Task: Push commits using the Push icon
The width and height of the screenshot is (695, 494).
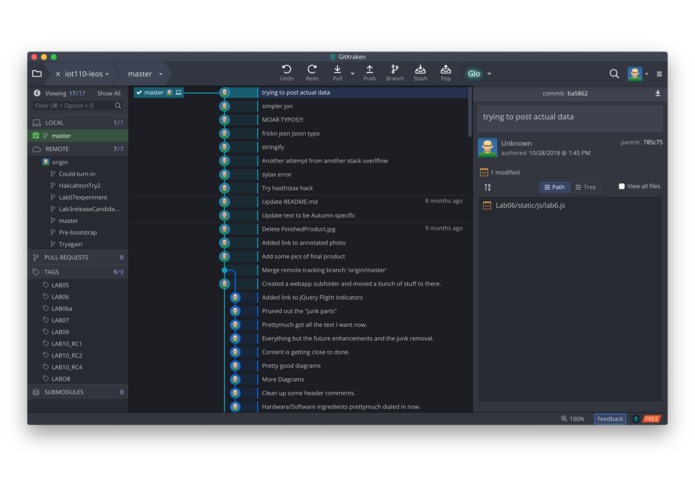Action: pyautogui.click(x=369, y=73)
